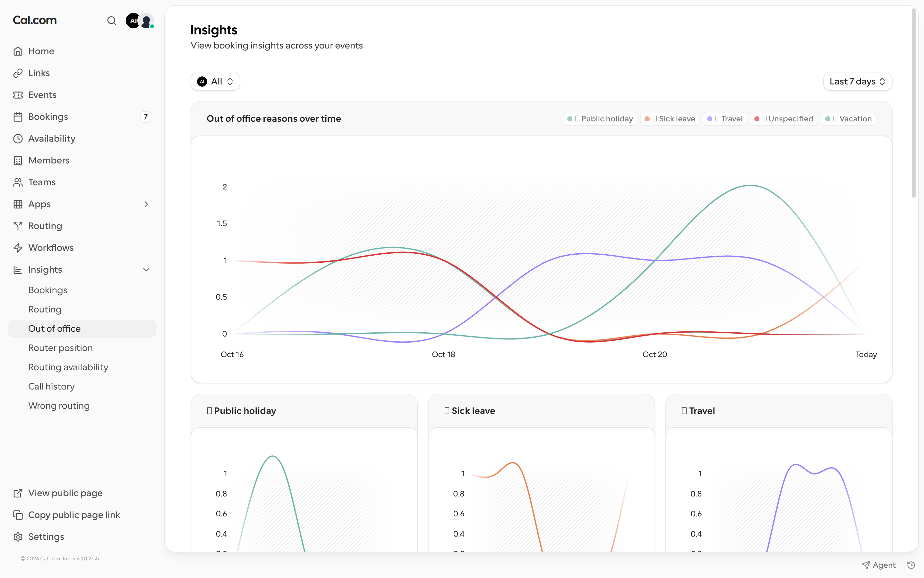Screen dimensions: 924x578
Task: Toggle the Unspecified legend series
Action: [x=784, y=119]
